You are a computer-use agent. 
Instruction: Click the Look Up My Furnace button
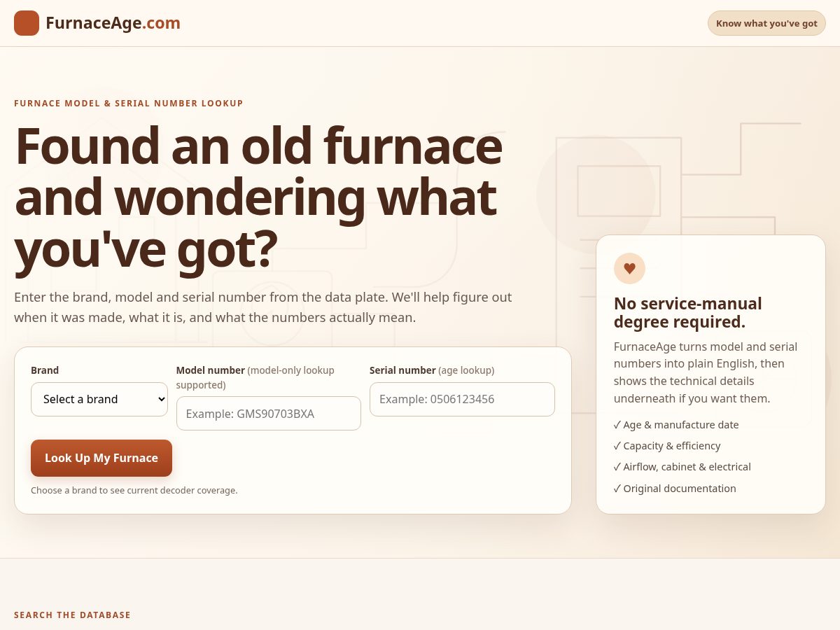pyautogui.click(x=101, y=458)
